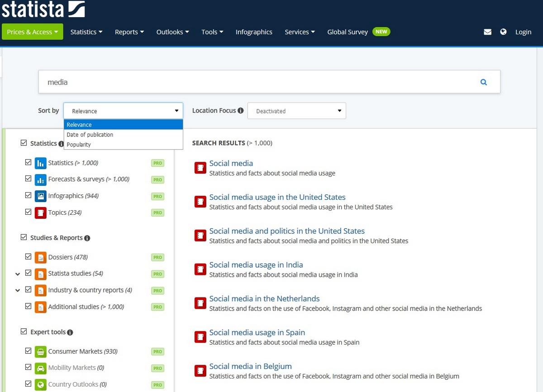Uncheck the Mobility Markets checkbox
This screenshot has width=543, height=392.
coord(29,367)
